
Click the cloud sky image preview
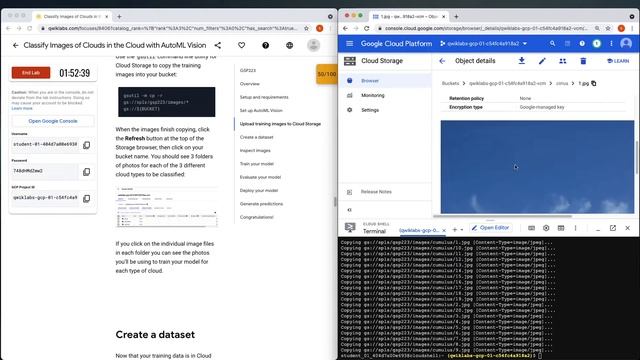point(537,167)
